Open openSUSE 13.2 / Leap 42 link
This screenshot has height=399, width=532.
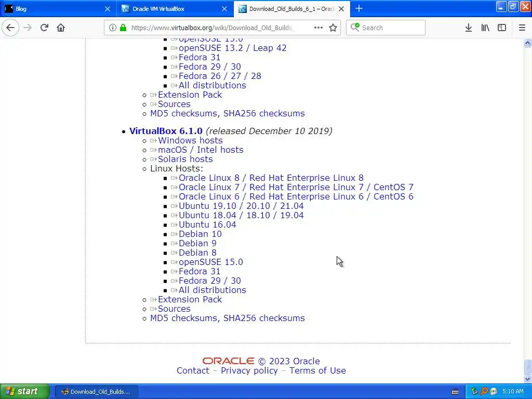click(232, 48)
